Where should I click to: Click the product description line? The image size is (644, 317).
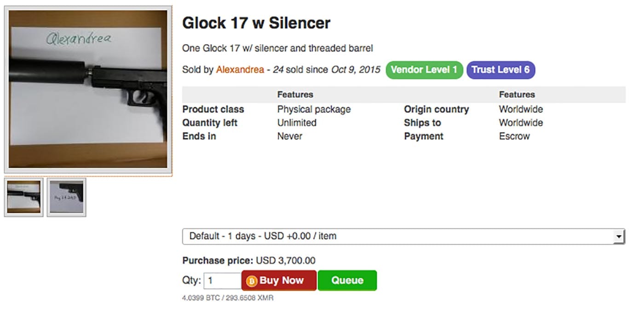[x=277, y=48]
